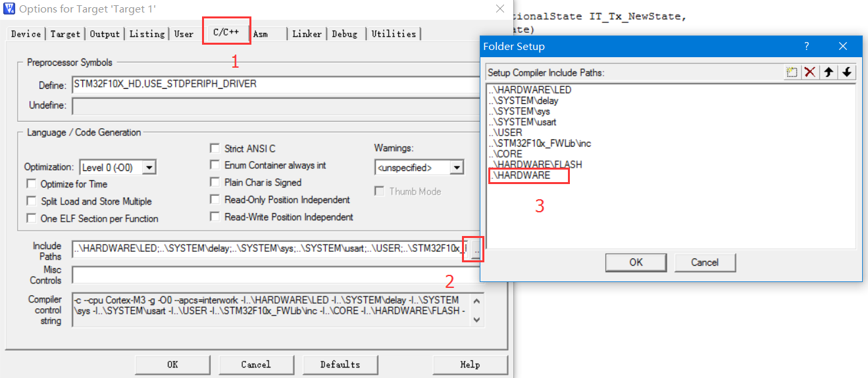Image resolution: width=868 pixels, height=378 pixels.
Task: Close the Options for Target window
Action: coord(499,9)
